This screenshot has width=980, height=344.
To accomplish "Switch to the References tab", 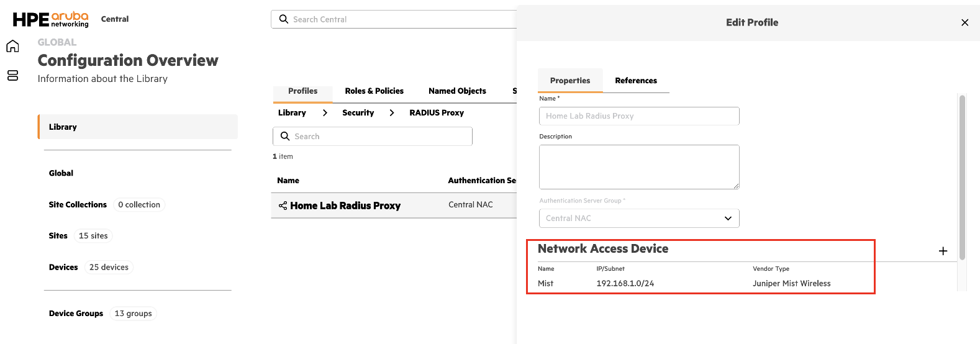I will (x=636, y=81).
